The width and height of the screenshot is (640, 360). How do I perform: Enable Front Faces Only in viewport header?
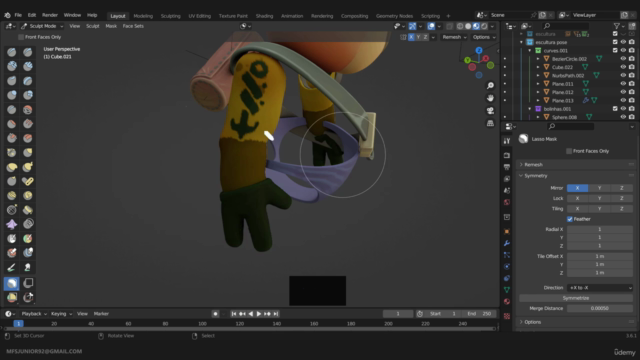(21, 37)
